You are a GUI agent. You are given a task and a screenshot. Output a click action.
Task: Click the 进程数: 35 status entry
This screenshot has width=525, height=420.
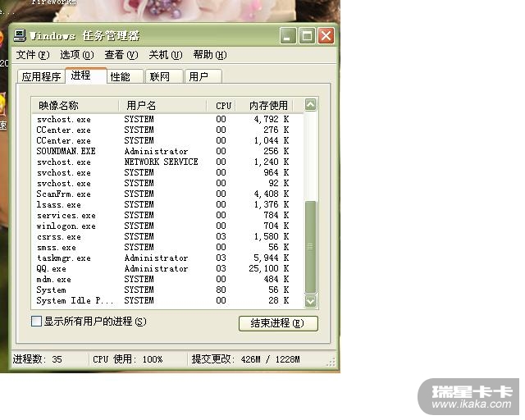(38, 359)
